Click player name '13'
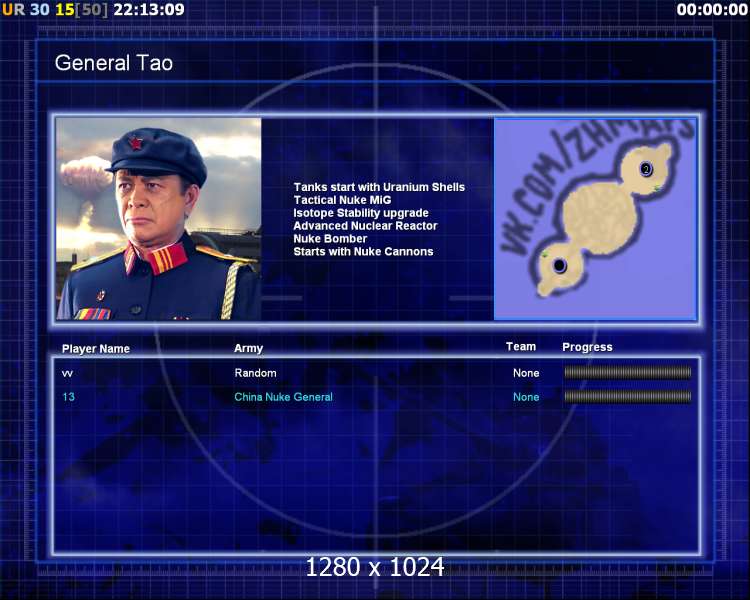750x600 pixels. [x=68, y=397]
